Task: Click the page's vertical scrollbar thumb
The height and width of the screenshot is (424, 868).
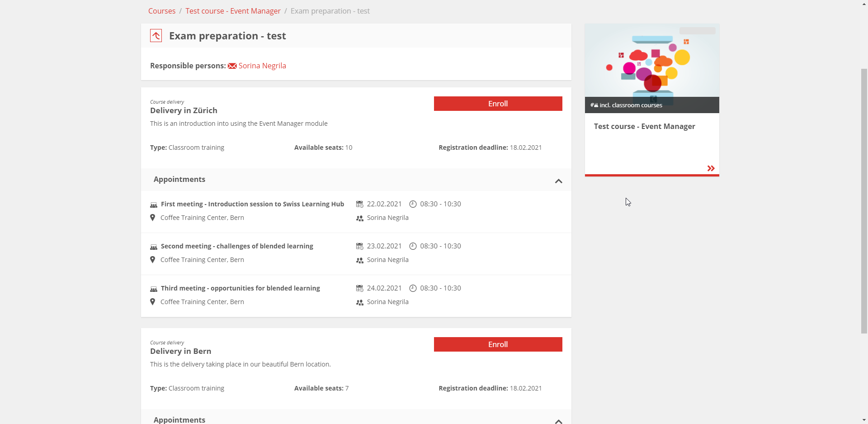Action: [864, 199]
